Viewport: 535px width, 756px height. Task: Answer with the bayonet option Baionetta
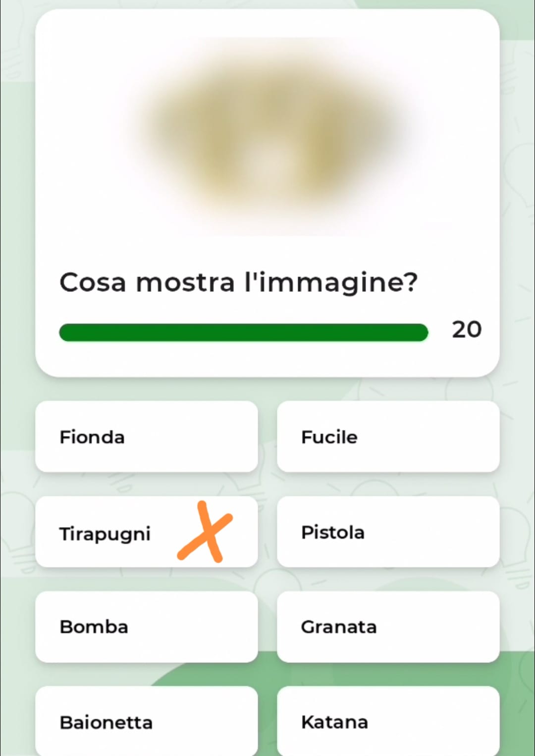pos(146,721)
